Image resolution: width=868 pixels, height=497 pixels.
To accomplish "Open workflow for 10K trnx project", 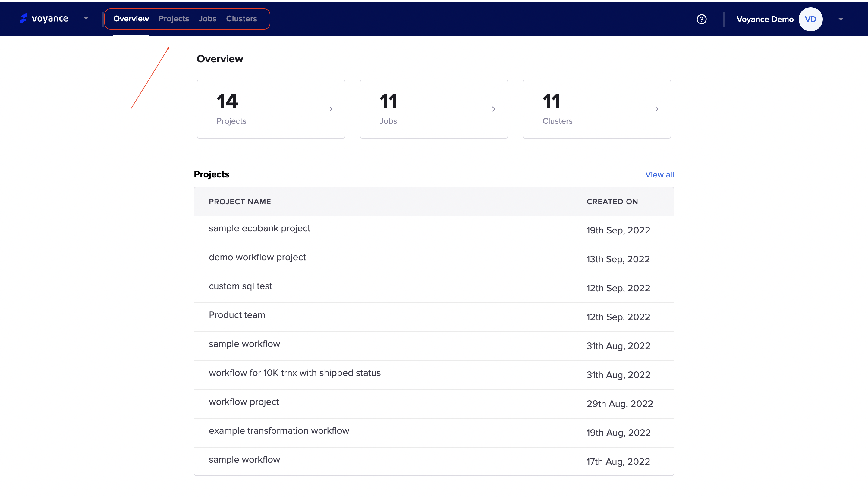I will pyautogui.click(x=294, y=373).
